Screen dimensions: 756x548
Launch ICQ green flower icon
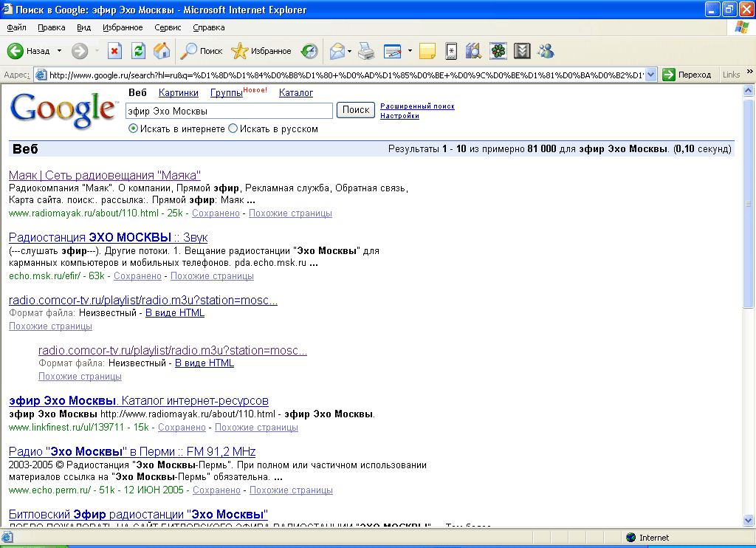point(498,51)
